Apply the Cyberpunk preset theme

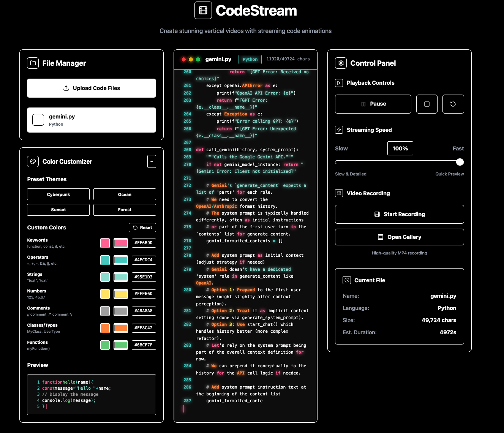point(58,194)
